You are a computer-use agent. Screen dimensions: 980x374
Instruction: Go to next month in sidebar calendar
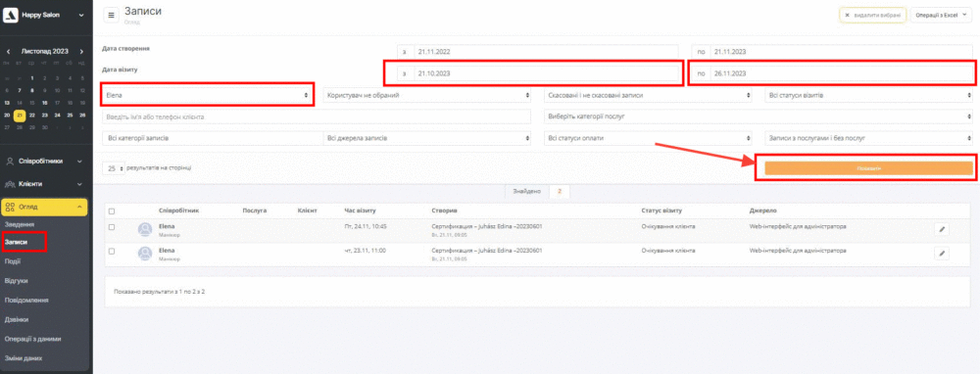pyautogui.click(x=82, y=51)
